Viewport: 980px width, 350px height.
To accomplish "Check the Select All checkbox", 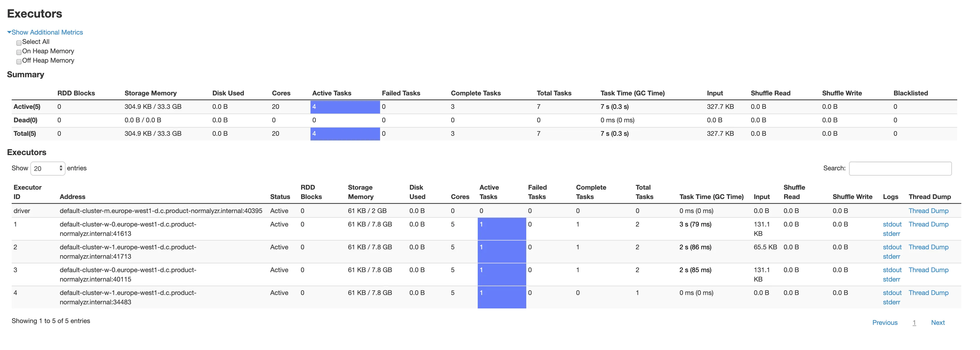I will tap(19, 43).
